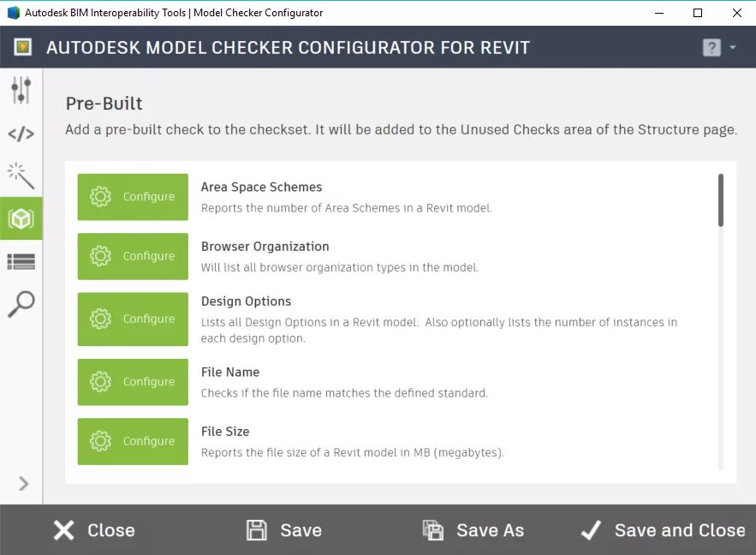This screenshot has width=756, height=555.
Task: Open the sliders settings page in sidebar
Action: [x=21, y=90]
